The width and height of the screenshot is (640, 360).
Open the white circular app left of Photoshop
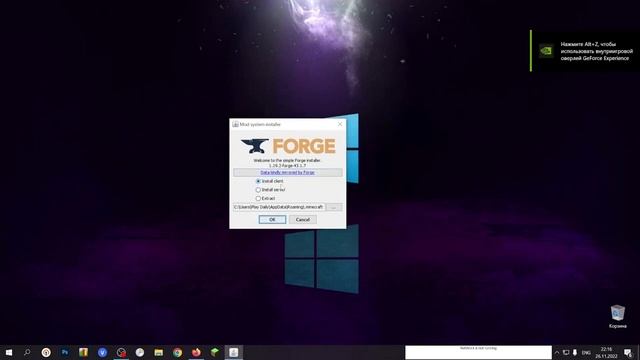tap(46, 352)
